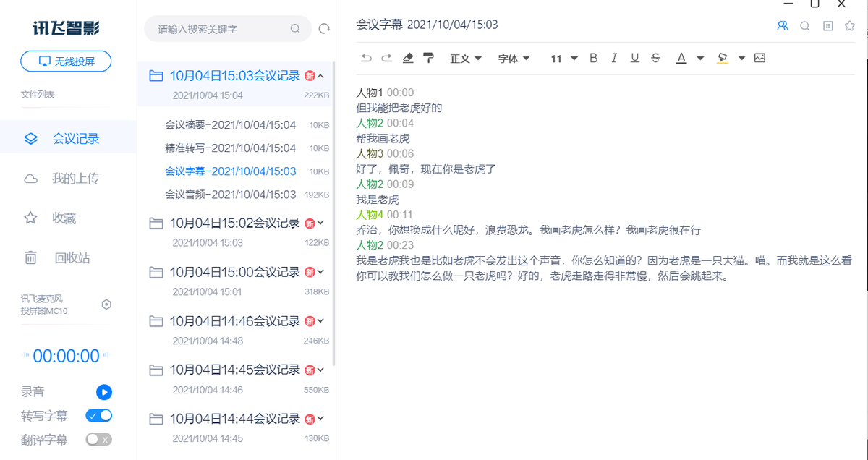Refresh the file list
Viewport: 868px width, 460px height.
click(324, 29)
